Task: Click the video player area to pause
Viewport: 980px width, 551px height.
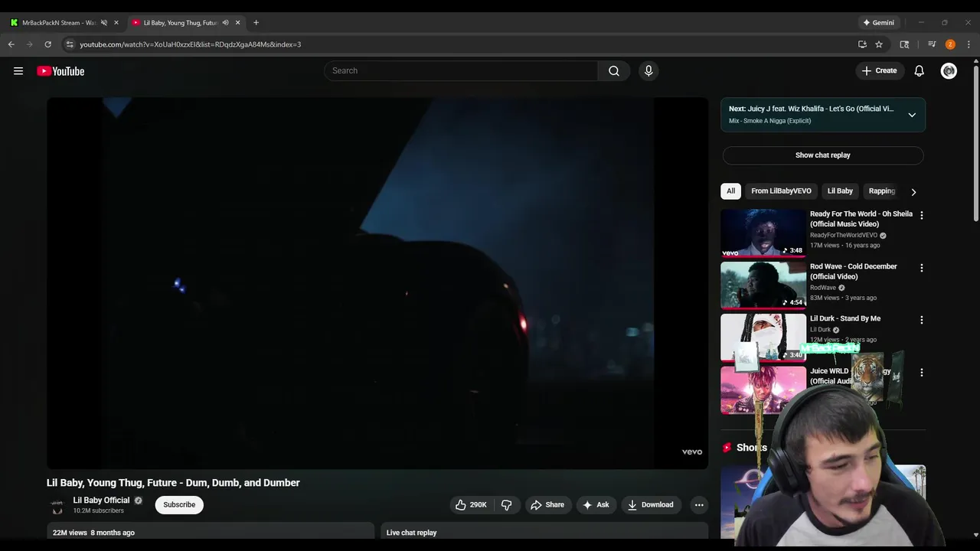Action: (x=377, y=283)
